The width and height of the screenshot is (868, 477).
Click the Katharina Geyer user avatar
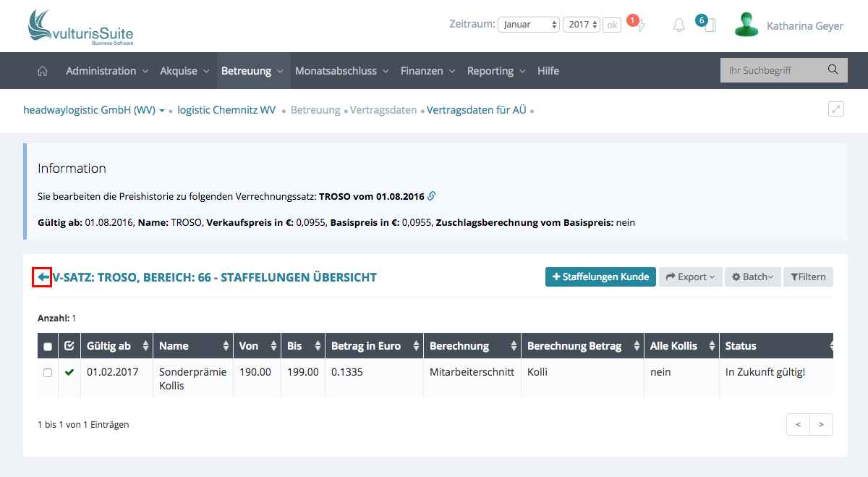pyautogui.click(x=746, y=25)
